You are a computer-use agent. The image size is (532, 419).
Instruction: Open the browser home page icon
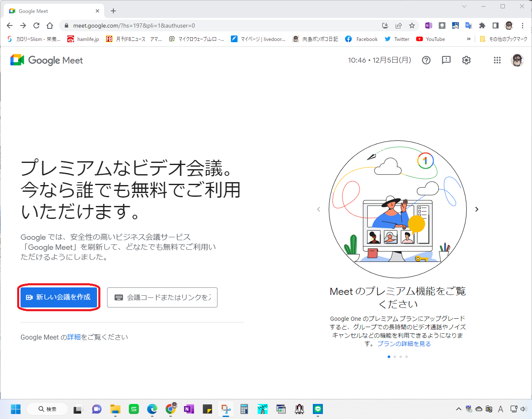[50, 25]
